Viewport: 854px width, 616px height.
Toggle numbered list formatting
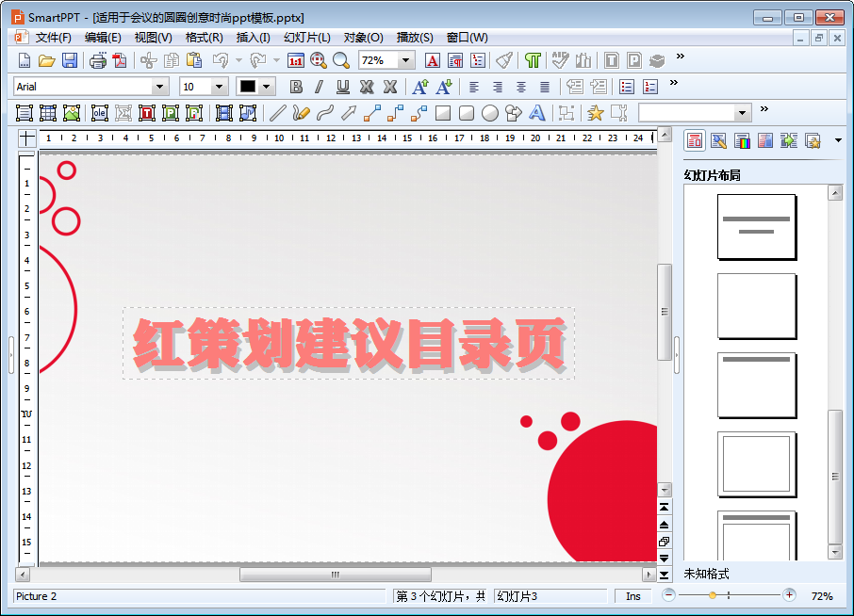[650, 87]
